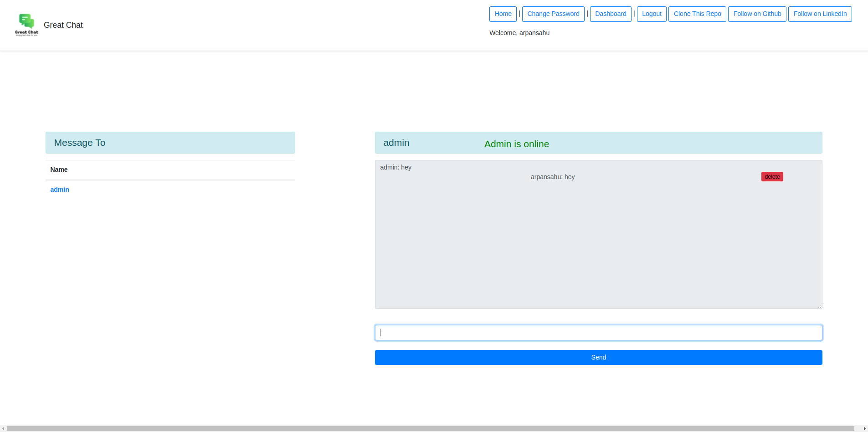This screenshot has height=432, width=868.
Task: Click the scrollbar right arrow
Action: click(864, 428)
